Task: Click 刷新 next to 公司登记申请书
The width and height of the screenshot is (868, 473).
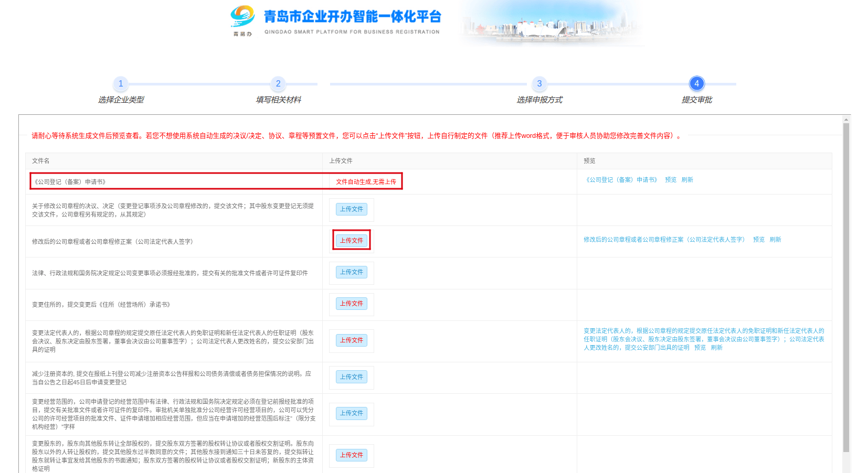Action: 687,180
